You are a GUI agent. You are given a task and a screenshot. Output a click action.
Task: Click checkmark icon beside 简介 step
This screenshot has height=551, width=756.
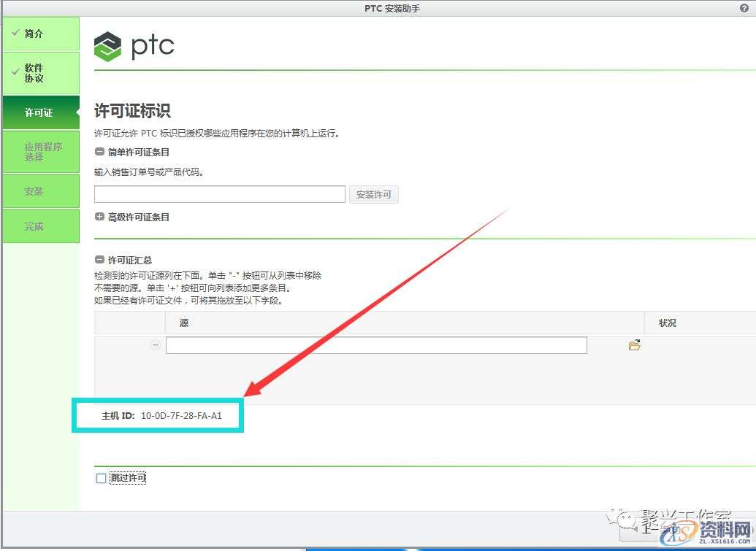15,34
